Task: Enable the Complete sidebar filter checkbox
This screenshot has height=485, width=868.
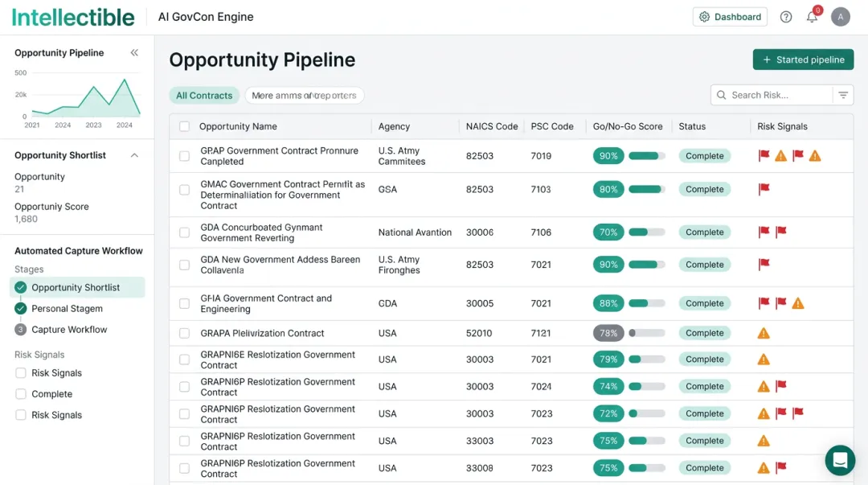Action: point(20,394)
